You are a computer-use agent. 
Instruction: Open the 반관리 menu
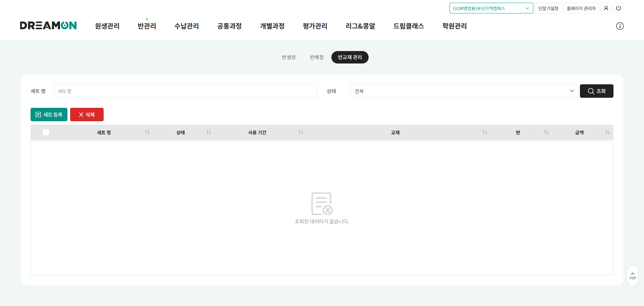(147, 26)
